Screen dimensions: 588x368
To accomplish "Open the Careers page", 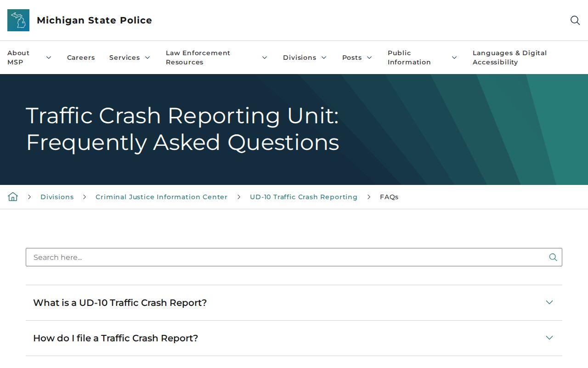I will [x=81, y=57].
